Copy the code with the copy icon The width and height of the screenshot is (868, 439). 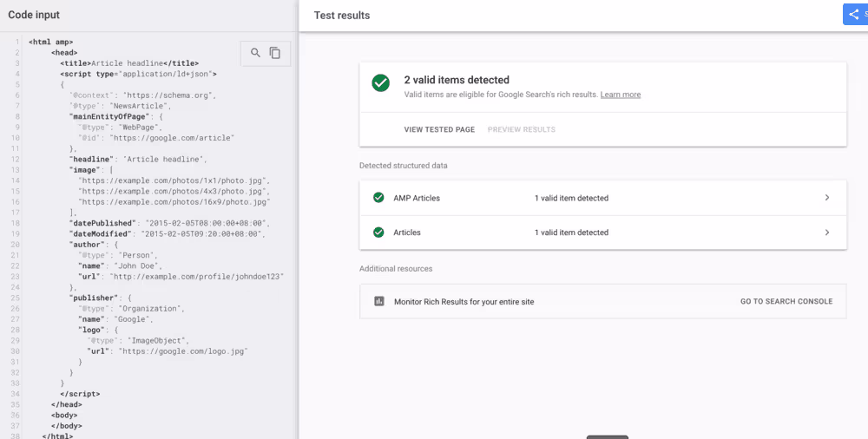coord(274,53)
